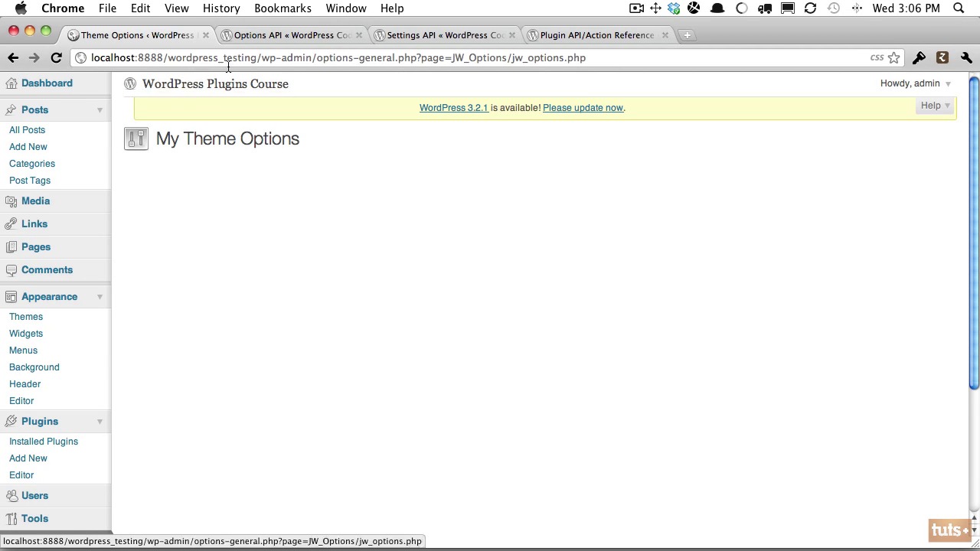Click the browser forward arrow
This screenshot has height=551, width=980.
pyautogui.click(x=34, y=57)
